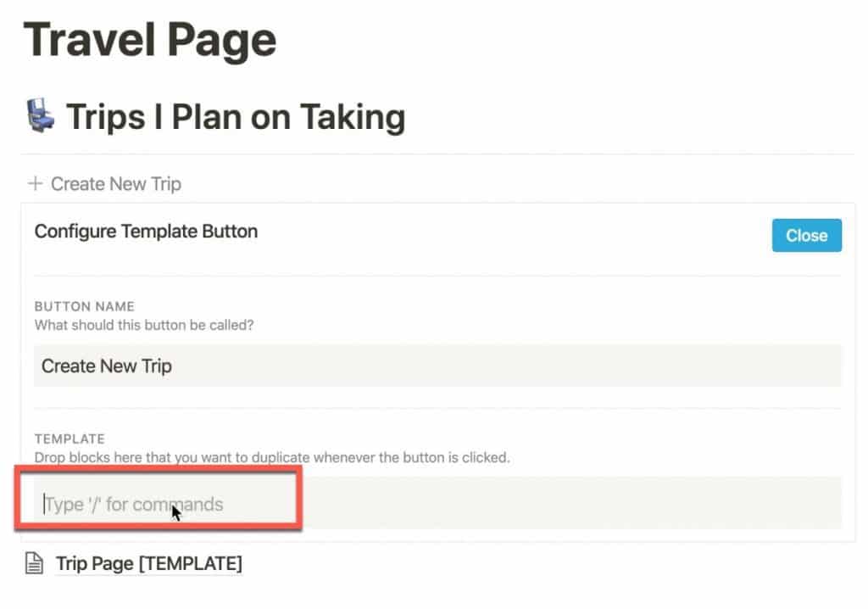Open the Trip Page [TEMPLATE] page link

point(149,563)
